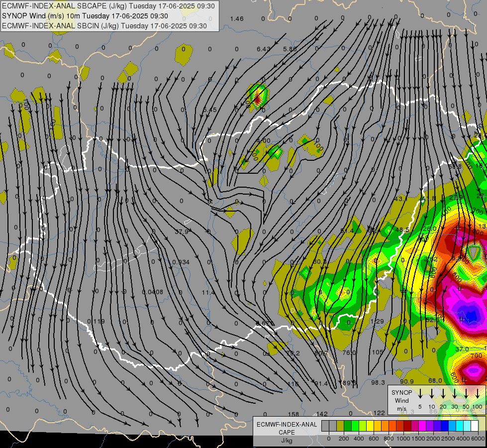This screenshot has height=448, width=487.
Task: Click the 'CAPE' label in the color legend
Action: 287,433
